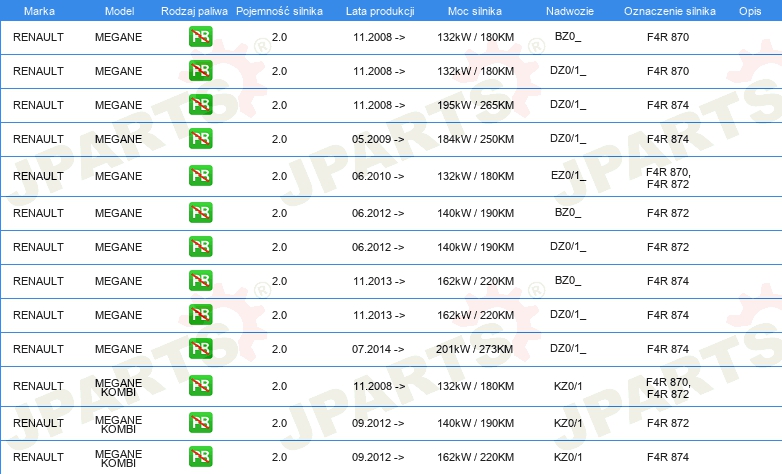Click the 2.0 capacity in the 05.2009 row
This screenshot has height=474, width=782.
click(279, 139)
